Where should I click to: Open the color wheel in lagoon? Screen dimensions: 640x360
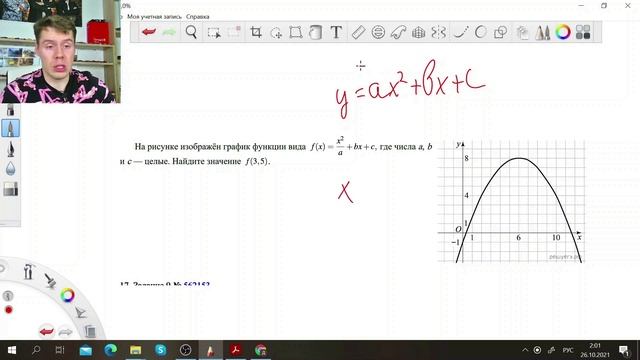[67, 295]
